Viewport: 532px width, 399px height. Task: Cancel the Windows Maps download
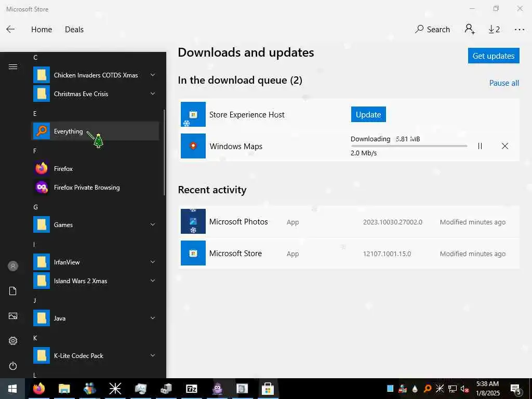[504, 146]
